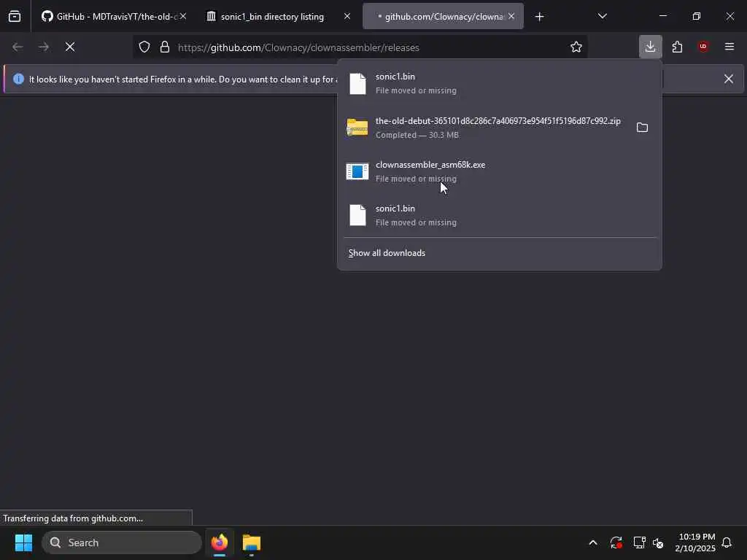
Task: Open the Firefox View icon
Action: 15,17
